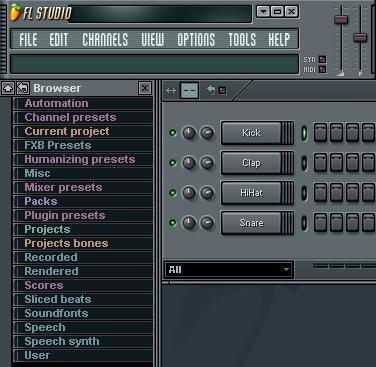Expand the Projects bones folder
The image size is (376, 367).
pos(83,243)
